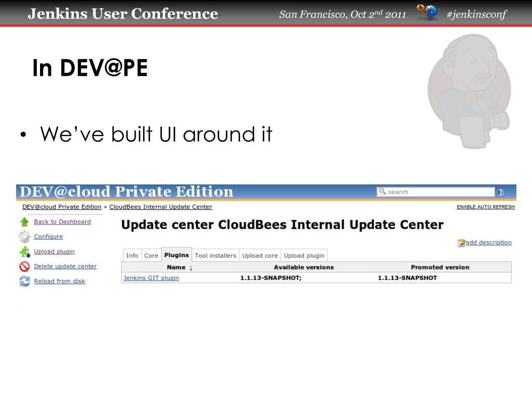The width and height of the screenshot is (532, 399).
Task: Click the Available versions column header
Action: point(303,268)
